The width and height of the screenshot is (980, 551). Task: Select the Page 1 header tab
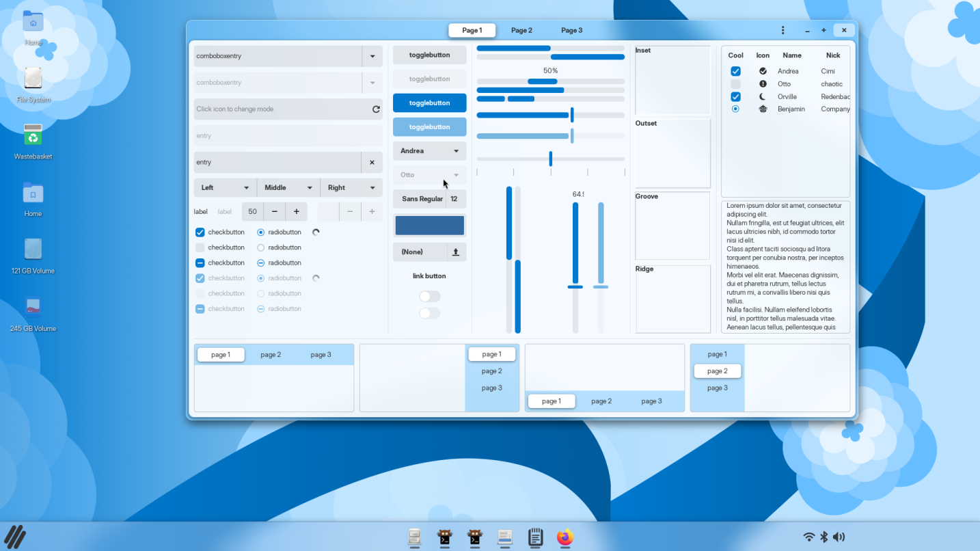[x=472, y=30]
